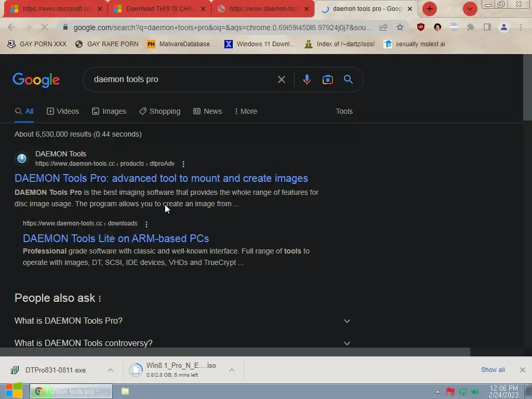The width and height of the screenshot is (532, 399).
Task: Open the network tray icon
Action: [463, 392]
